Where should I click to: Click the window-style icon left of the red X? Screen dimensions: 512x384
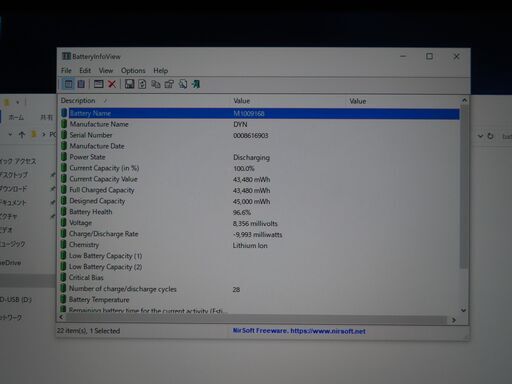(x=98, y=84)
